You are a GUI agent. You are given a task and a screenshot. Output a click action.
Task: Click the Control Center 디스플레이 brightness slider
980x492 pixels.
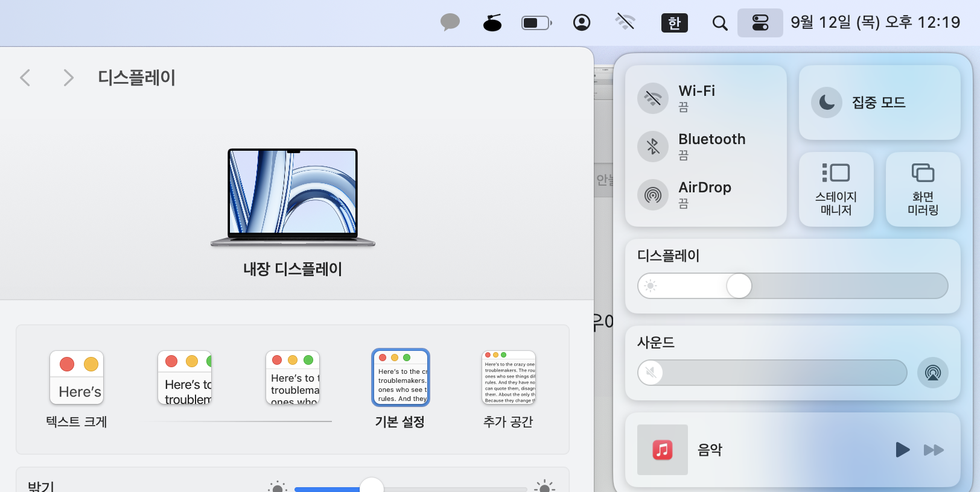[793, 286]
